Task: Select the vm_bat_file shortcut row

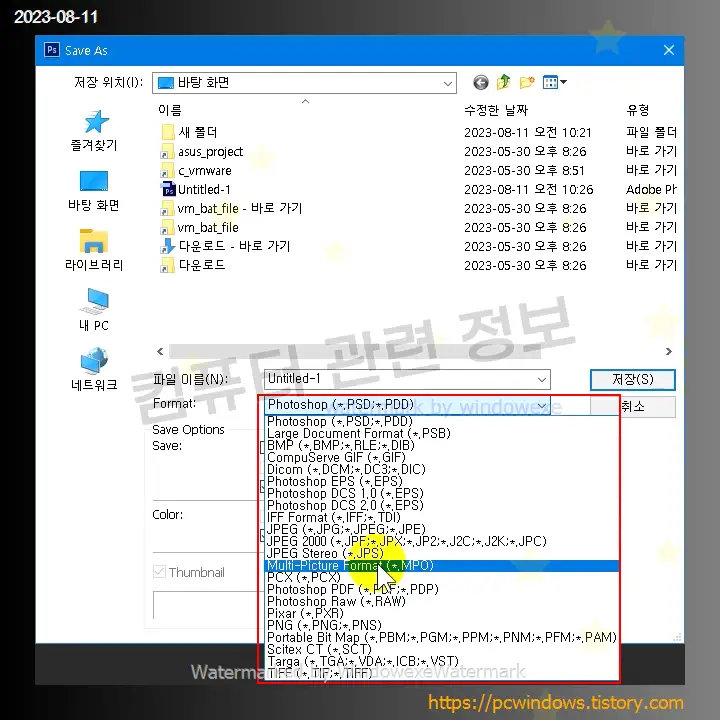Action: tap(200, 227)
